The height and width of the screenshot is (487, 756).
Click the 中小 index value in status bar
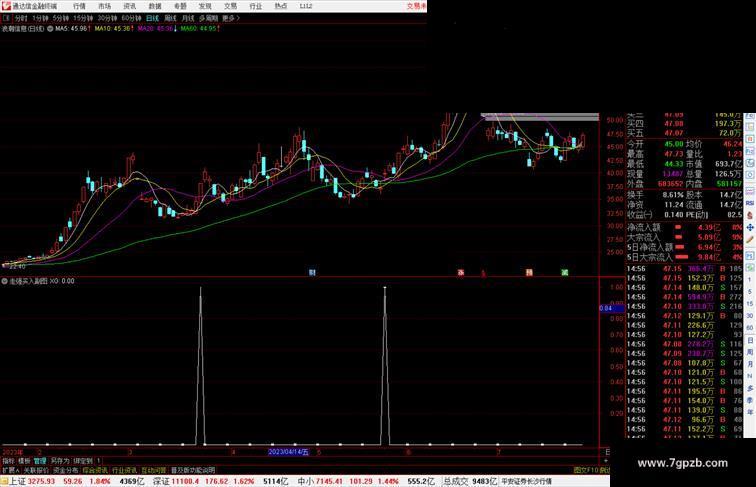click(329, 481)
